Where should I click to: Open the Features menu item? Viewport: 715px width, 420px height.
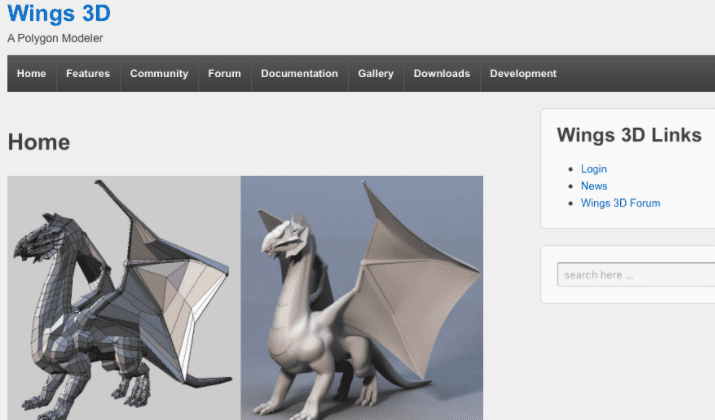point(88,73)
